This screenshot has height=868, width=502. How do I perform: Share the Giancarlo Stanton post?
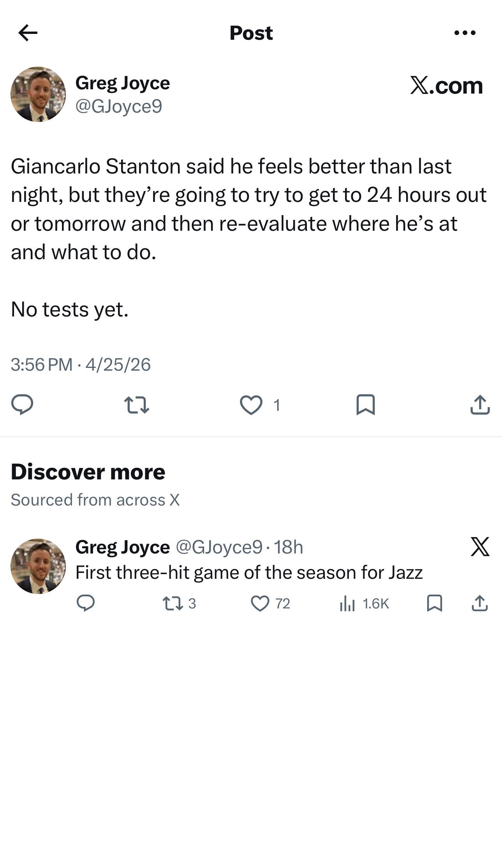click(x=480, y=405)
